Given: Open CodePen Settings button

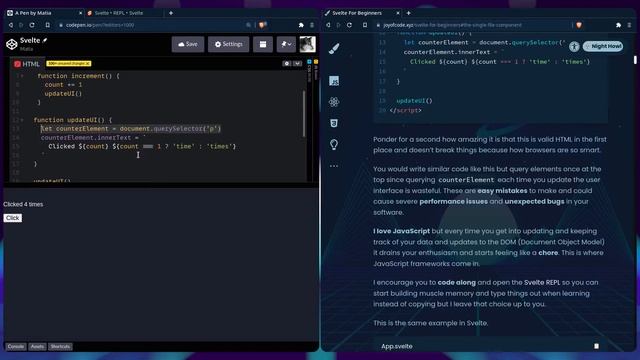Looking at the screenshot, I should (x=229, y=44).
